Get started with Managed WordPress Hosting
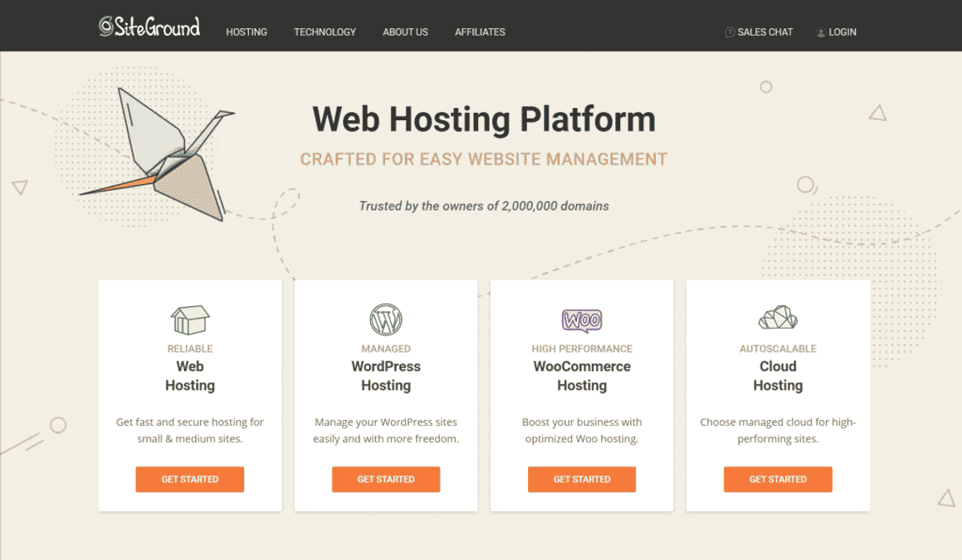This screenshot has width=962, height=560. 385,479
